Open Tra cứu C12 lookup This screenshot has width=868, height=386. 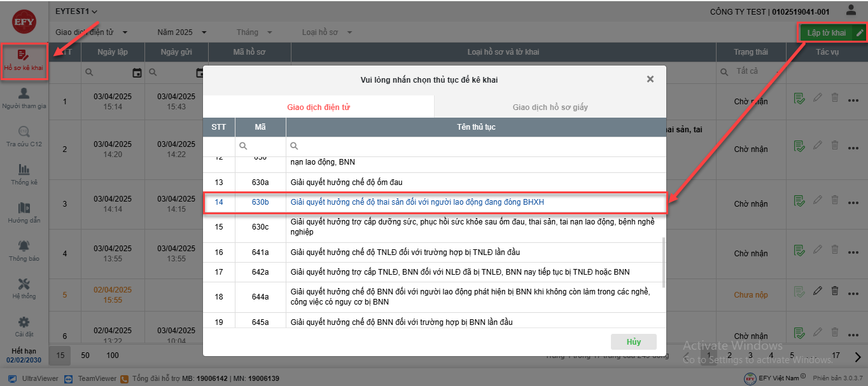coord(24,137)
